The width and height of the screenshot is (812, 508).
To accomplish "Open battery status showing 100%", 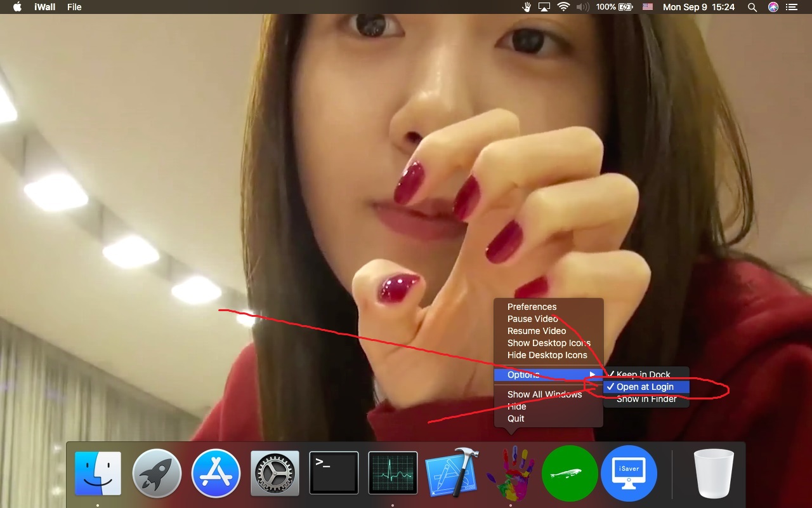I will pyautogui.click(x=614, y=7).
